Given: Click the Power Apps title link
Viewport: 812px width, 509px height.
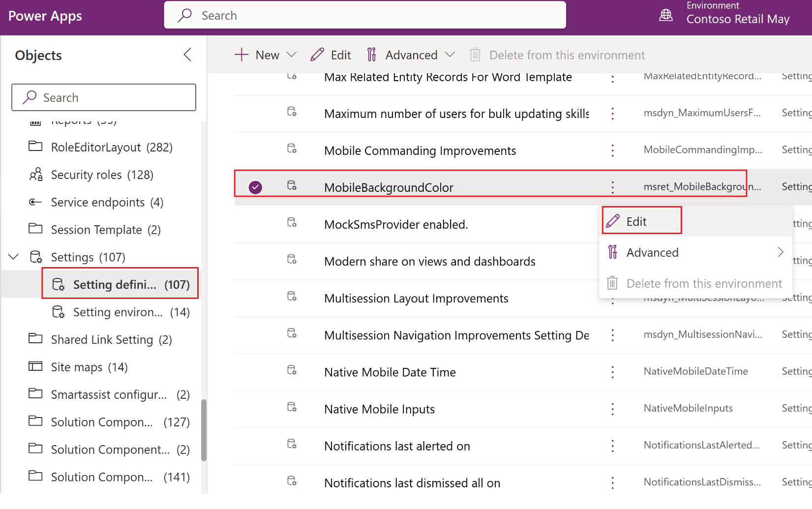Looking at the screenshot, I should (x=45, y=16).
